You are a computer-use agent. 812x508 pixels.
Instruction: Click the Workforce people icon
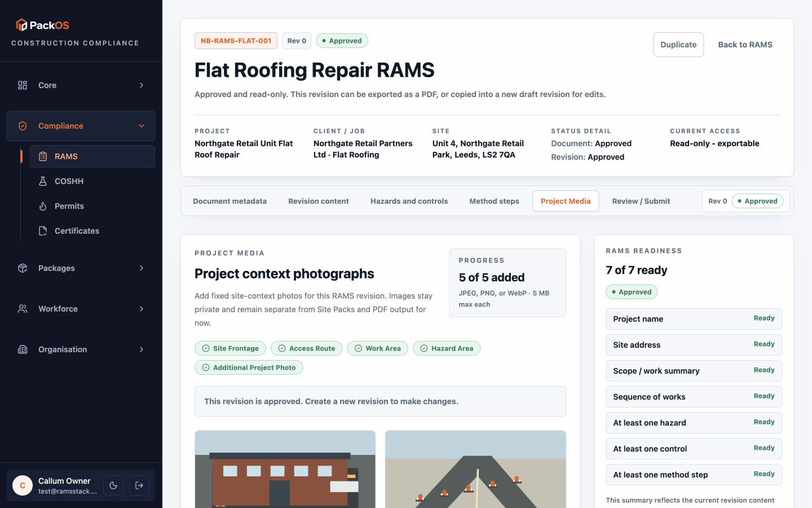point(23,309)
